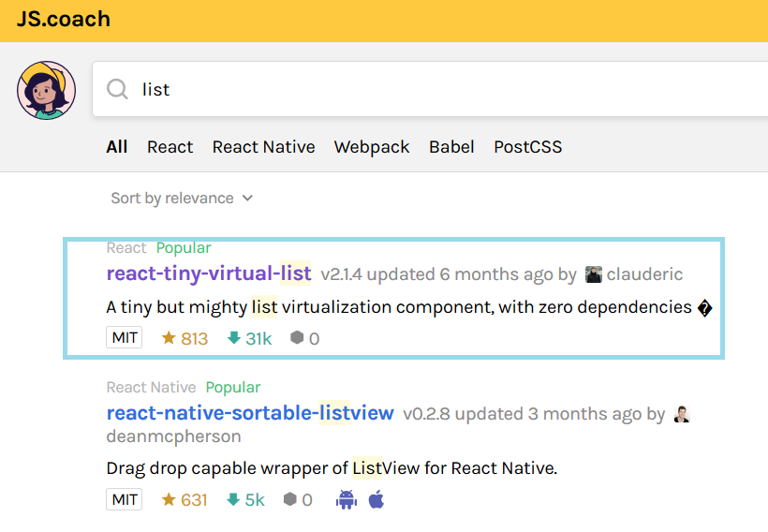Click the MIT badge for react-tiny-virtual-list

click(125, 337)
